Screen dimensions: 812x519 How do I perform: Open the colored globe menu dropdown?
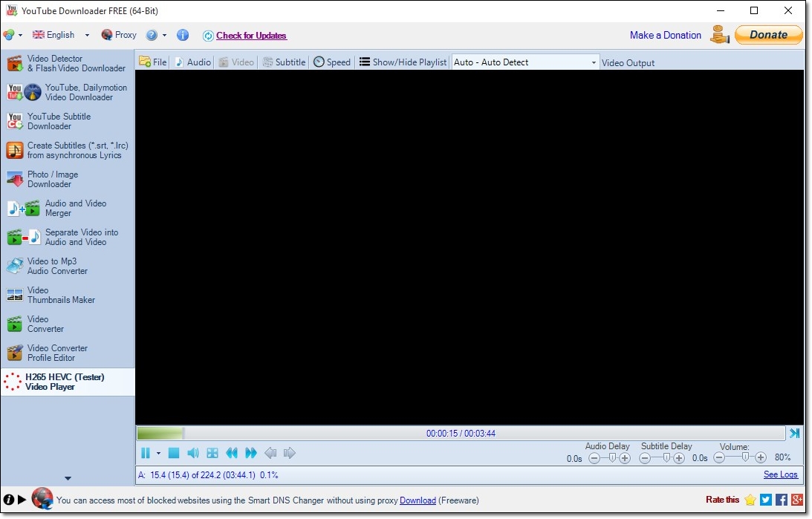coord(13,35)
